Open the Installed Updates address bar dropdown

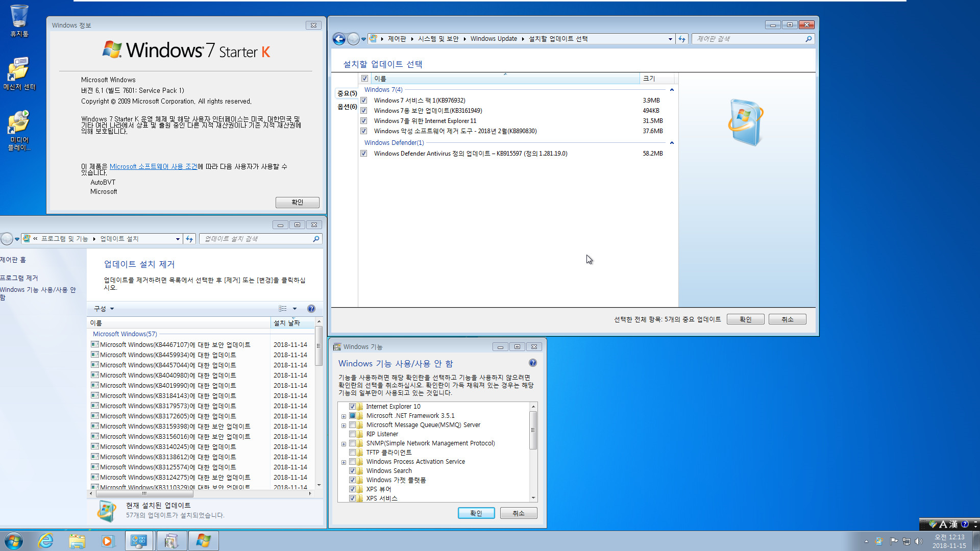tap(178, 239)
